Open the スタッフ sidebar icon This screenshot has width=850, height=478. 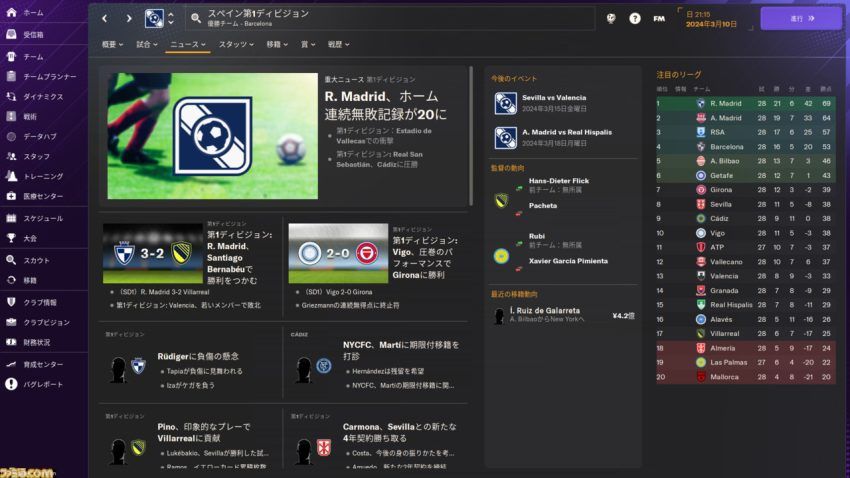[x=11, y=156]
